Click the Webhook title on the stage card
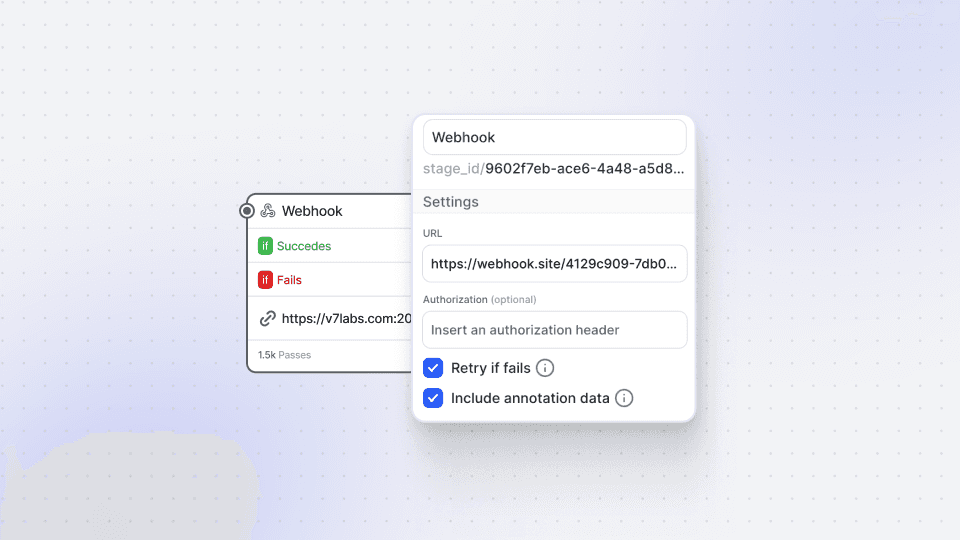 (x=312, y=211)
